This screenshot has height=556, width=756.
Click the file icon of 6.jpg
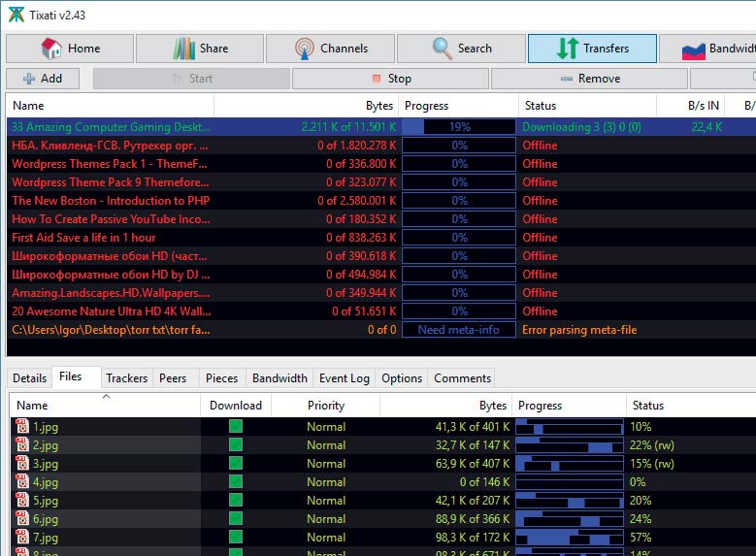tap(22, 518)
